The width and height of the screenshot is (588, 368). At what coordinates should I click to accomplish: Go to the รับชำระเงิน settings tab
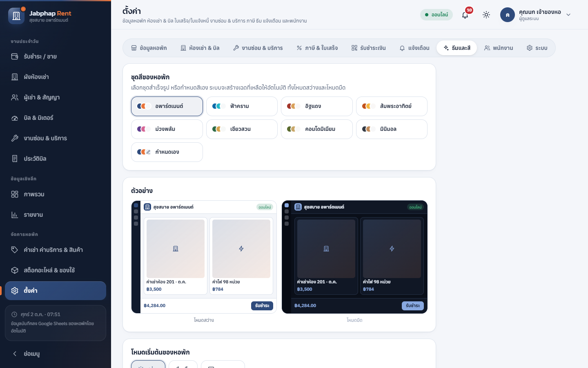369,48
